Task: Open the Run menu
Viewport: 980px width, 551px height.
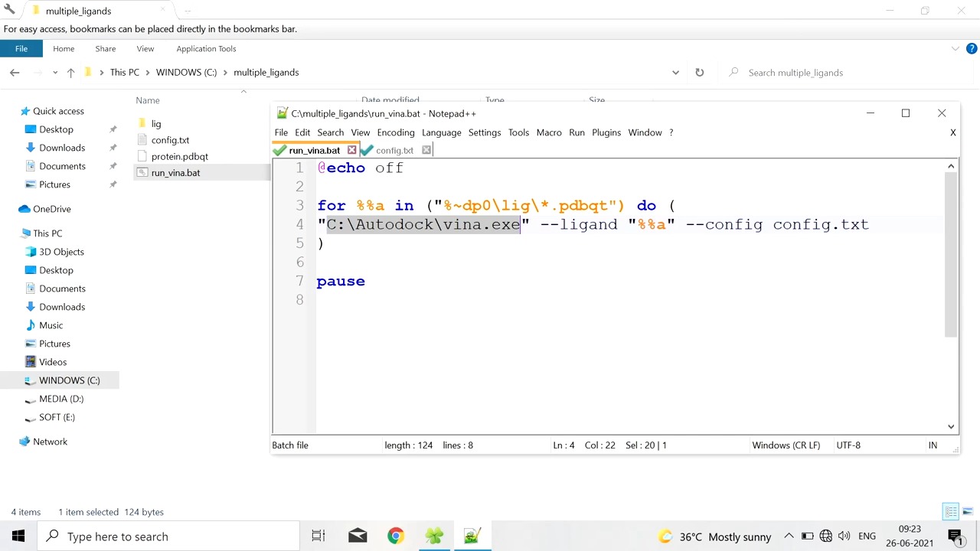Action: pos(577,132)
